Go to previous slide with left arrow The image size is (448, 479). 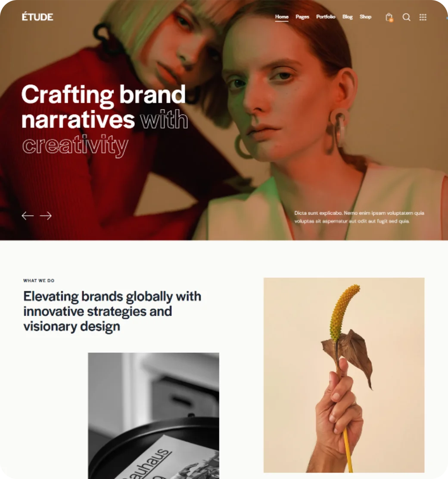[x=28, y=216]
